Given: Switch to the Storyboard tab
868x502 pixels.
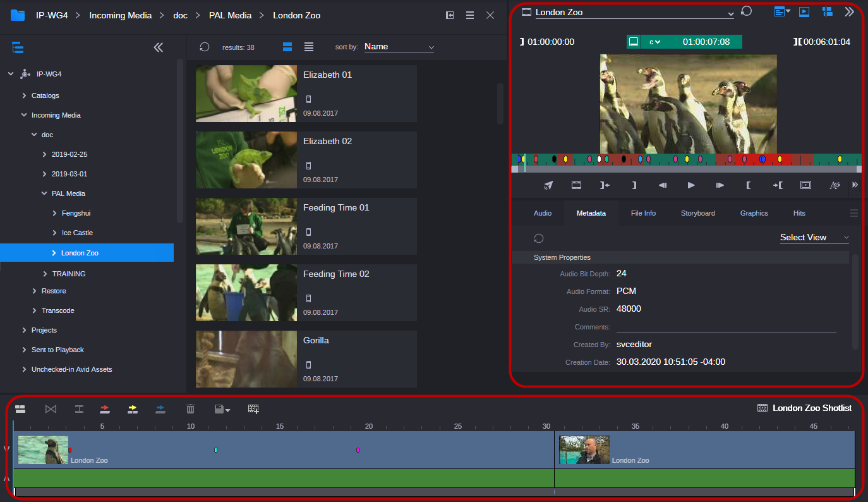Looking at the screenshot, I should point(697,213).
